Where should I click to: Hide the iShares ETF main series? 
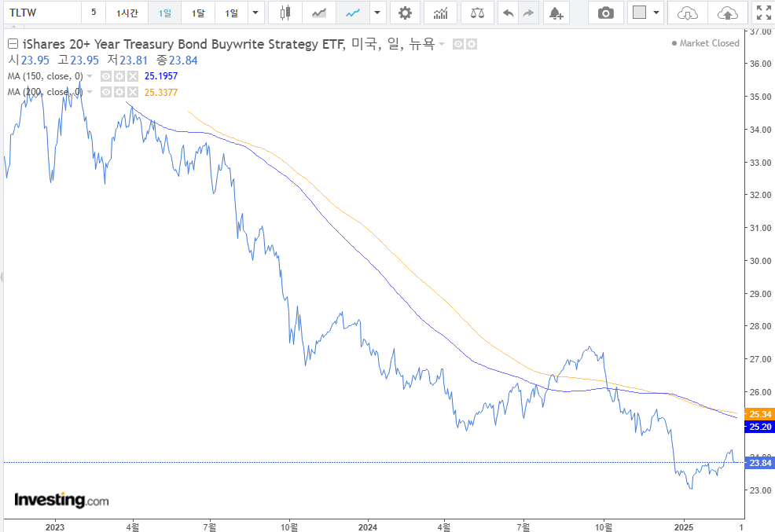(458, 45)
